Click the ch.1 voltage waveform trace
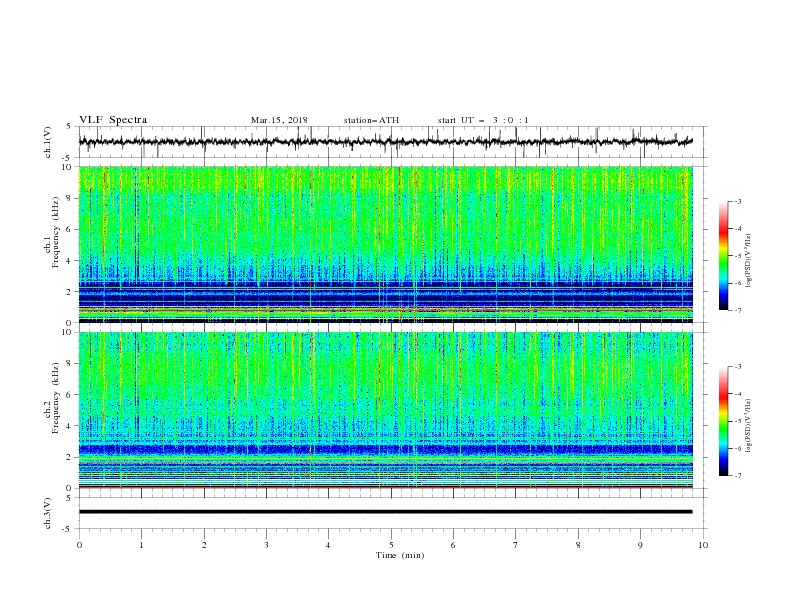 click(x=385, y=142)
